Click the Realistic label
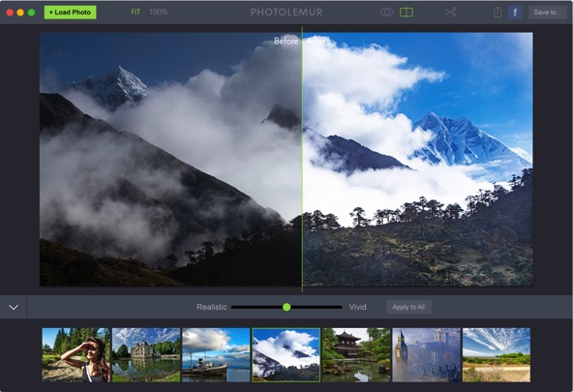The image size is (573, 392). coord(212,307)
